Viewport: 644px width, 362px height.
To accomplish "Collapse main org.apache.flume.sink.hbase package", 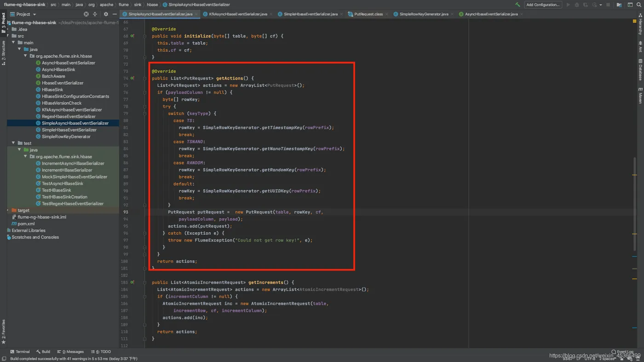I will [26, 56].
